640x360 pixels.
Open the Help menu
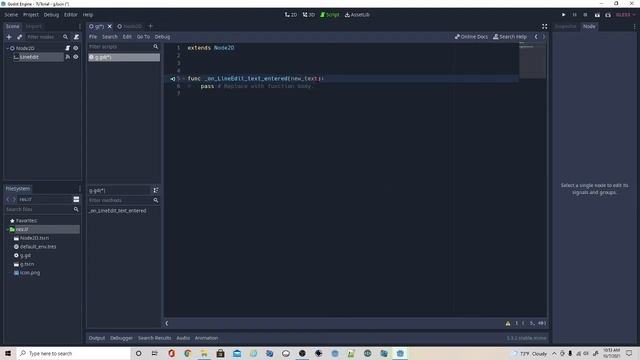(88, 15)
